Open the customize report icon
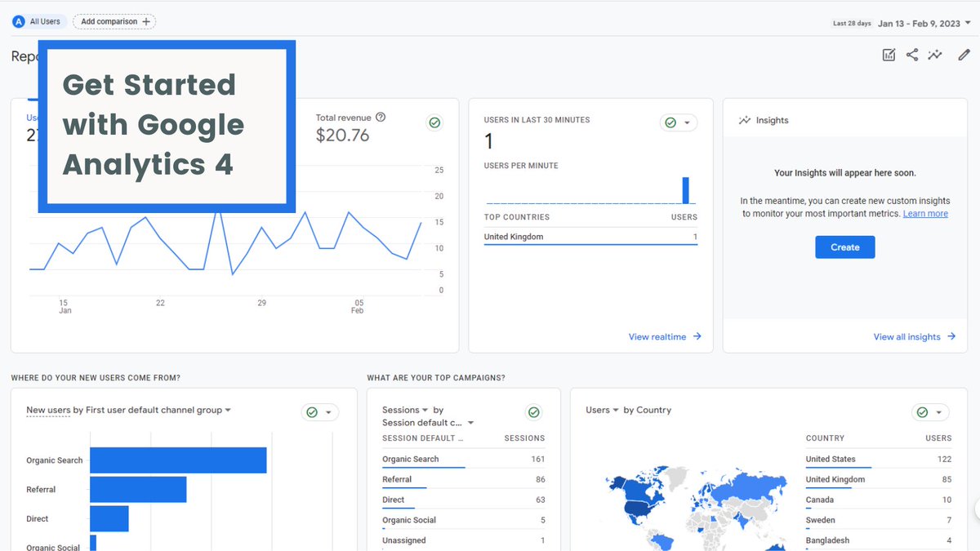 click(x=889, y=54)
